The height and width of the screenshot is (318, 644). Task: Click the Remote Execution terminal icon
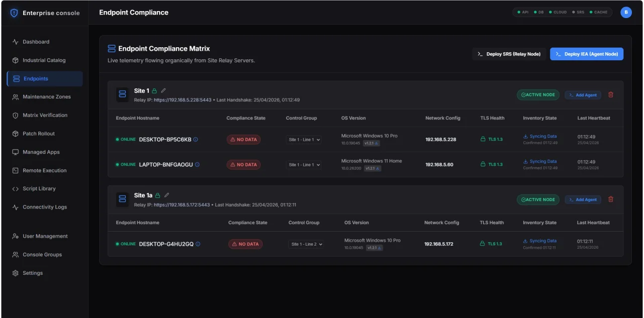pyautogui.click(x=15, y=170)
